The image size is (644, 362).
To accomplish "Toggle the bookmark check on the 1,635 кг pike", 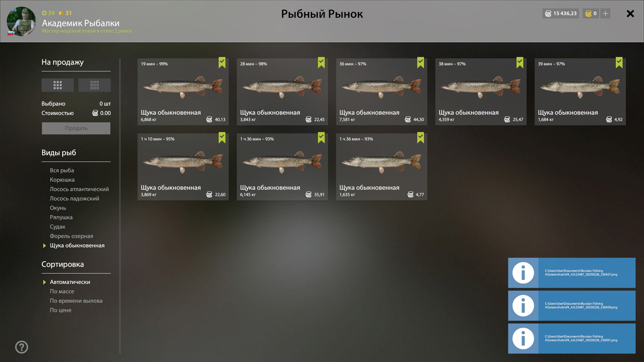I will tap(421, 137).
